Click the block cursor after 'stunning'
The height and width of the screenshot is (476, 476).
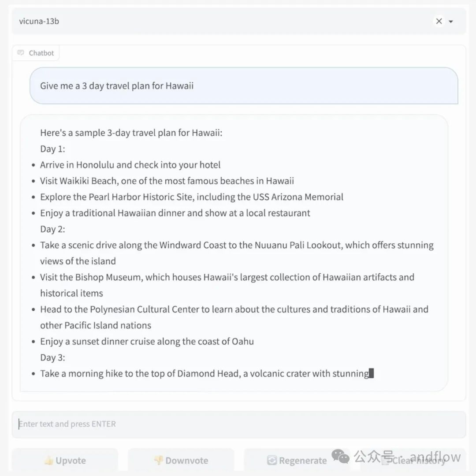(x=371, y=373)
